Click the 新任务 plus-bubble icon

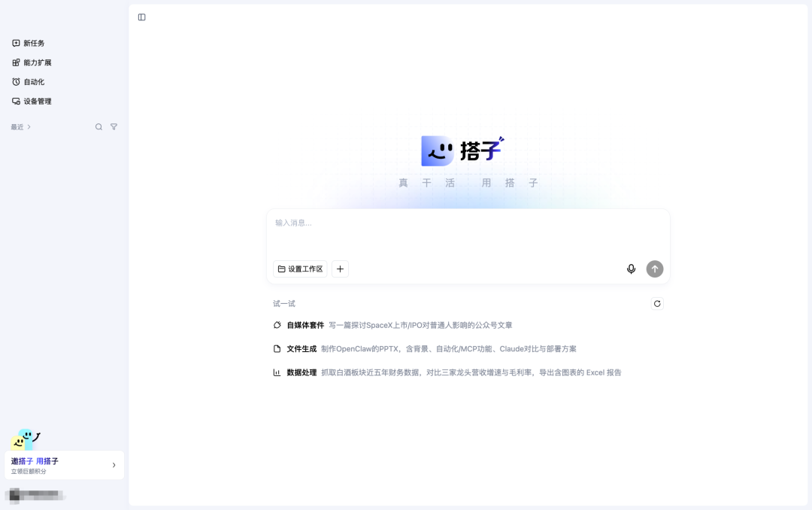(x=16, y=43)
